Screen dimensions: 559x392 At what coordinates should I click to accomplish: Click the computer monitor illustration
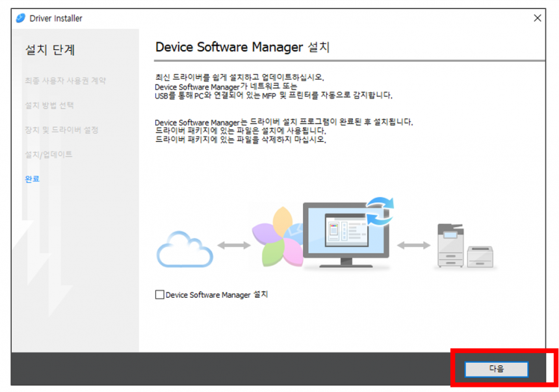pyautogui.click(x=345, y=235)
